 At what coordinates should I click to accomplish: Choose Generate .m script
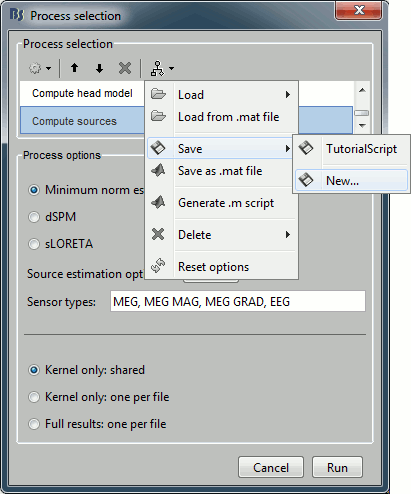coord(221,203)
